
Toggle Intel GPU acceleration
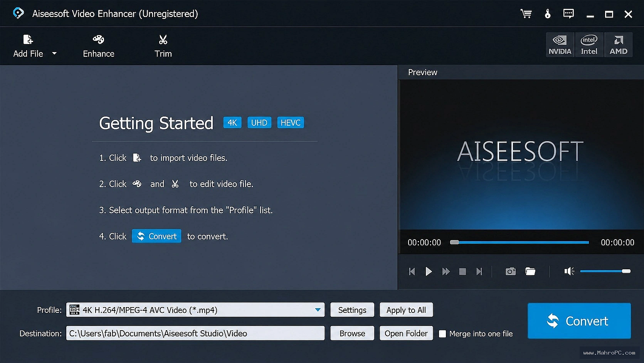click(589, 45)
